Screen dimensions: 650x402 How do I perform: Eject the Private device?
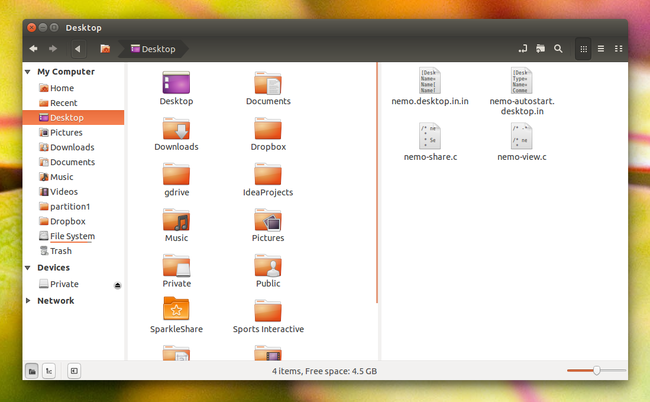pos(117,285)
